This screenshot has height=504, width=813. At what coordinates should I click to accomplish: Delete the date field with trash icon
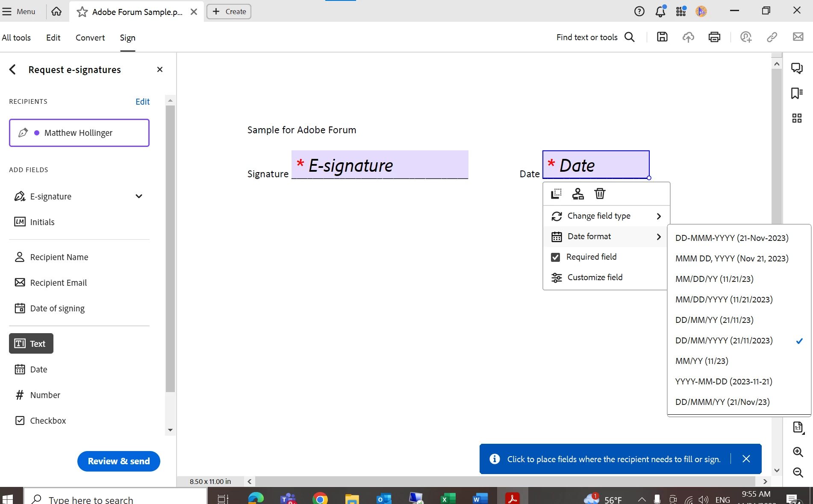pyautogui.click(x=600, y=194)
